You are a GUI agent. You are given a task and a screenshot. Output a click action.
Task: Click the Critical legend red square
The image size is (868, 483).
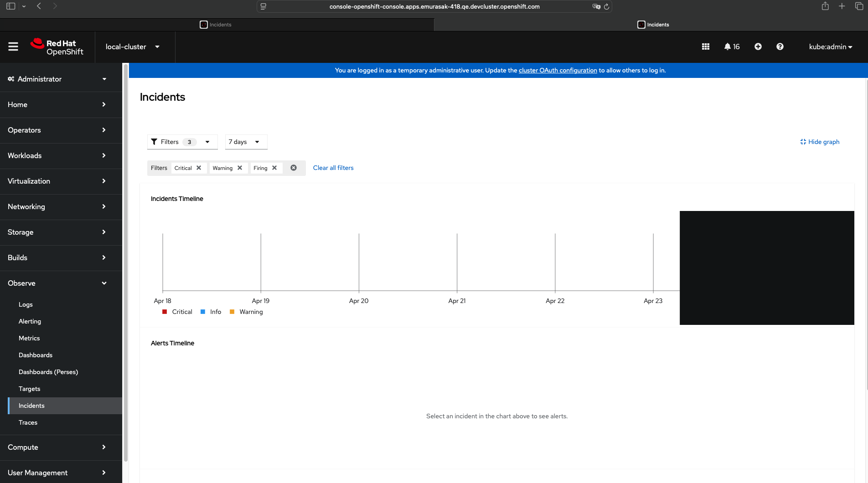point(165,312)
